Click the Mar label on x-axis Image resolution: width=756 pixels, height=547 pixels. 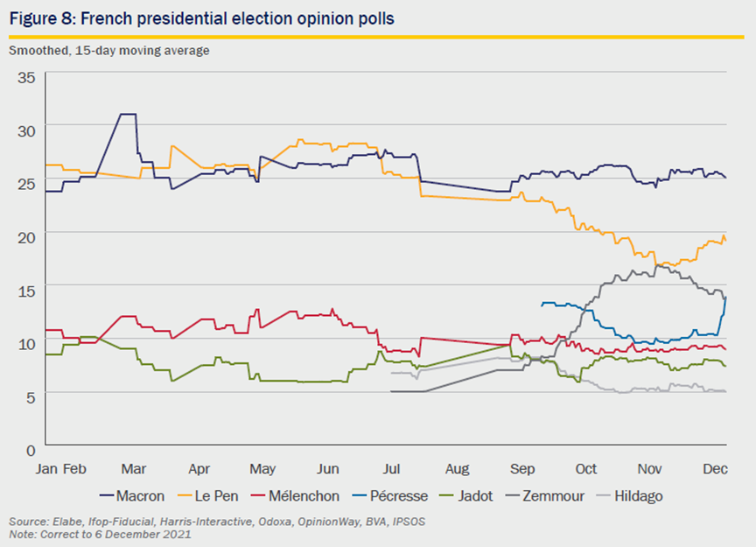click(134, 469)
